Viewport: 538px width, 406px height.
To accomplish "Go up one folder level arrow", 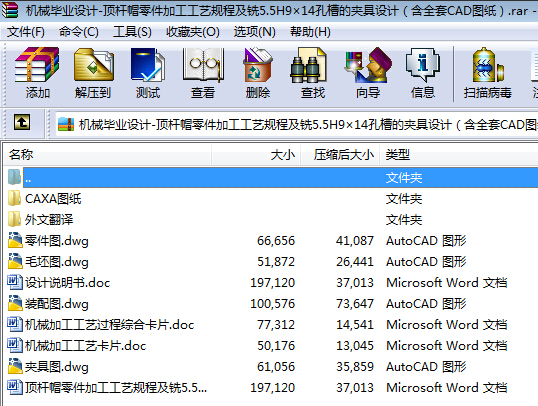I will [x=22, y=122].
